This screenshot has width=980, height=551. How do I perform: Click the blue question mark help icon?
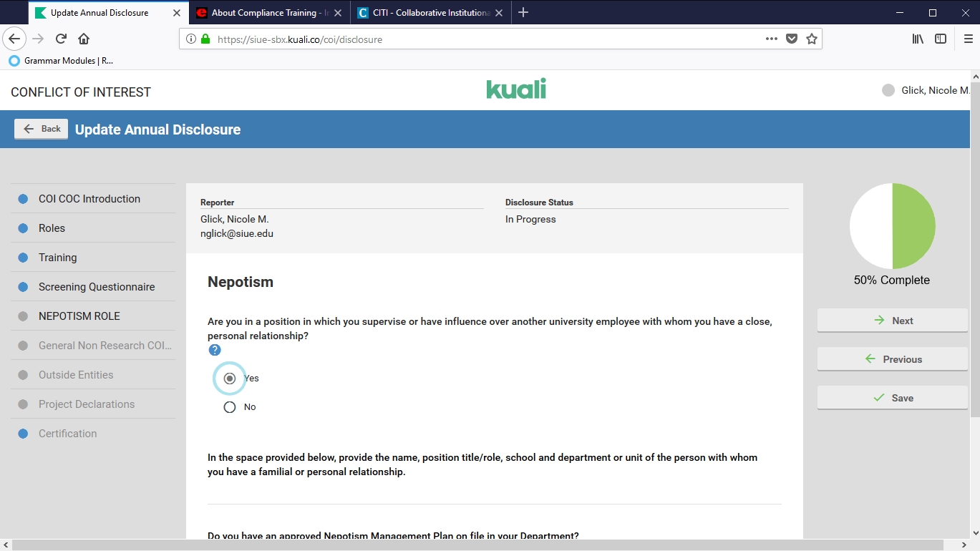215,350
